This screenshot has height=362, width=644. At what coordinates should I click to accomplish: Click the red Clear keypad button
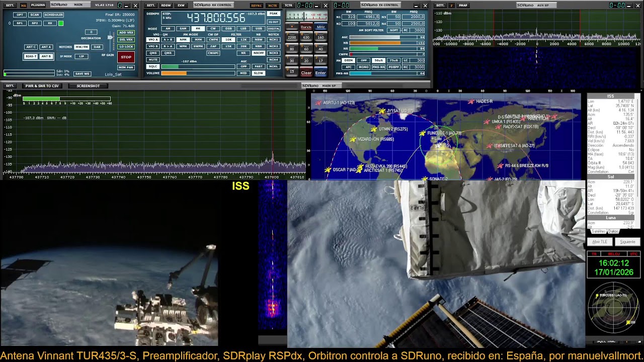pyautogui.click(x=306, y=73)
